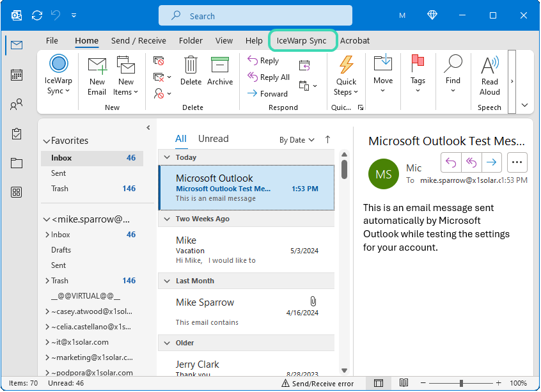Expand the account Inbox folder
Screen dimensions: 541x392
[x=47, y=235]
